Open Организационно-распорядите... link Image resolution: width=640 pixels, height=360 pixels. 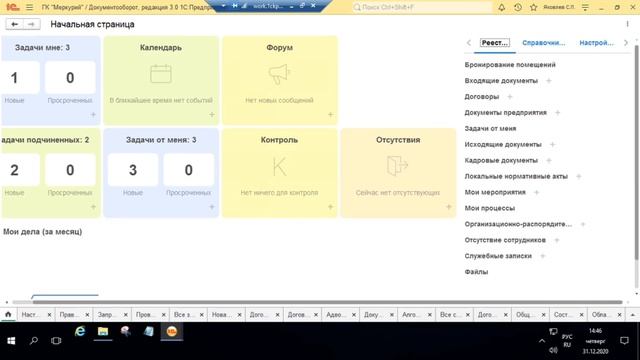click(x=518, y=224)
